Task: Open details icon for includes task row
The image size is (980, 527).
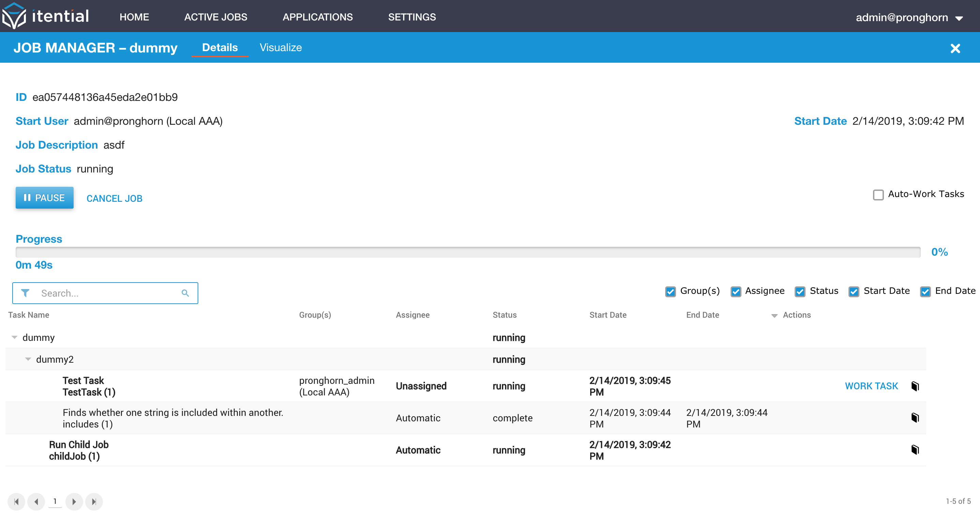Action: click(x=915, y=418)
